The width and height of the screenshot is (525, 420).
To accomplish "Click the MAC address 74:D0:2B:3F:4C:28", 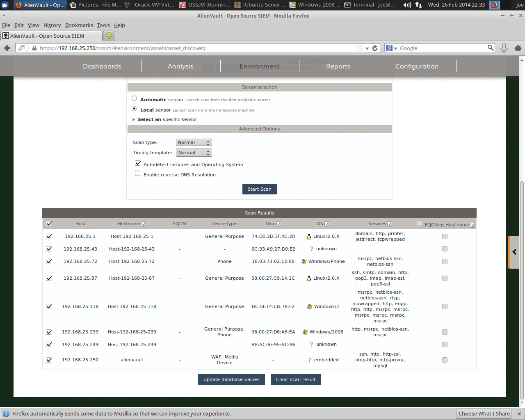I will coord(273,236).
